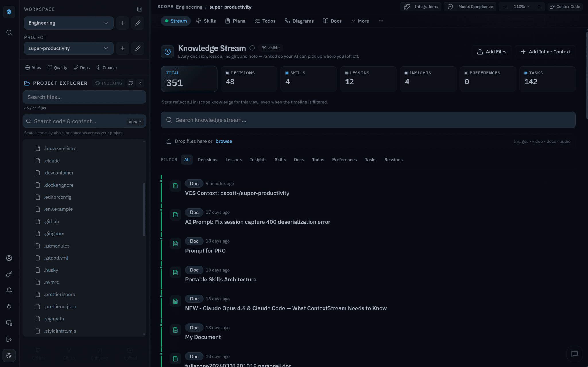Image resolution: width=588 pixels, height=367 pixels.
Task: Open the Engineering workspace dropdown
Action: (x=69, y=23)
